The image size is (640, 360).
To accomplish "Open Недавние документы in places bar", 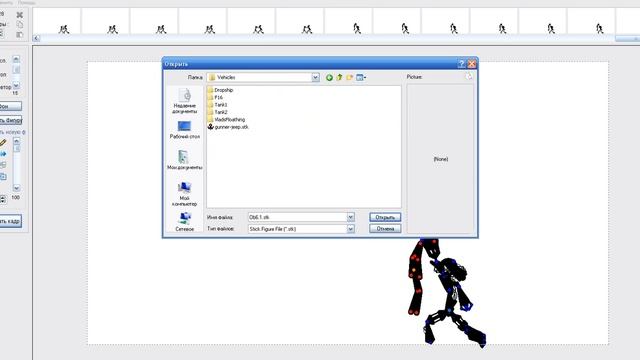I will point(184,101).
